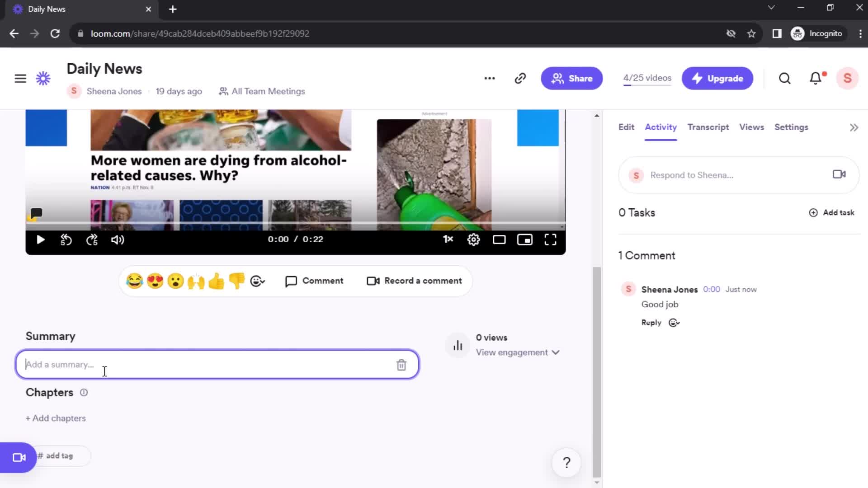Toggle theater mode with rectangle icon
This screenshot has width=868, height=488.
[x=500, y=239]
